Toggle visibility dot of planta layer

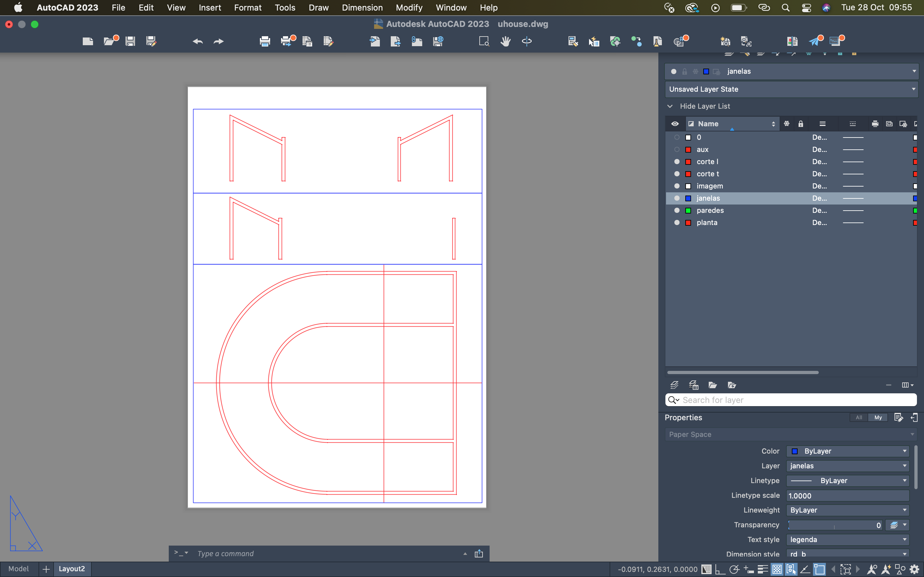677,222
